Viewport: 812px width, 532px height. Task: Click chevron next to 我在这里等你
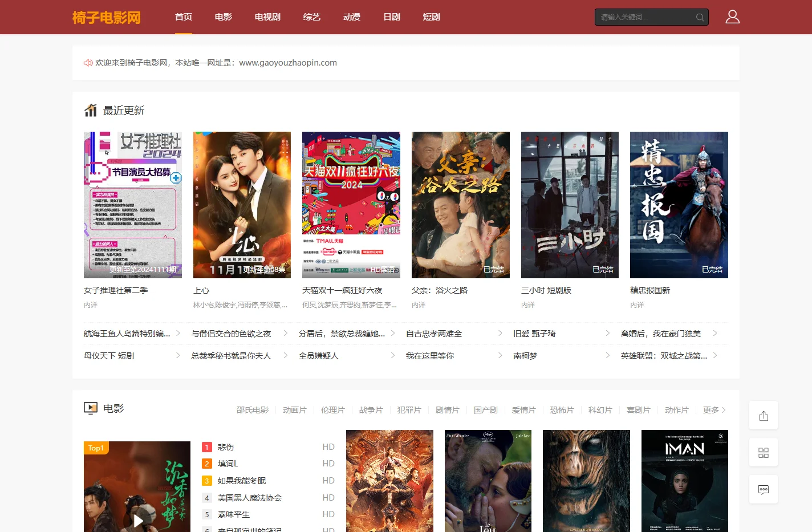tap(500, 355)
